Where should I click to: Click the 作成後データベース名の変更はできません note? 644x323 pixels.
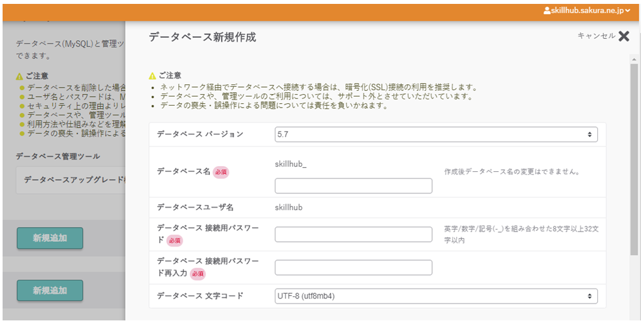coord(512,172)
